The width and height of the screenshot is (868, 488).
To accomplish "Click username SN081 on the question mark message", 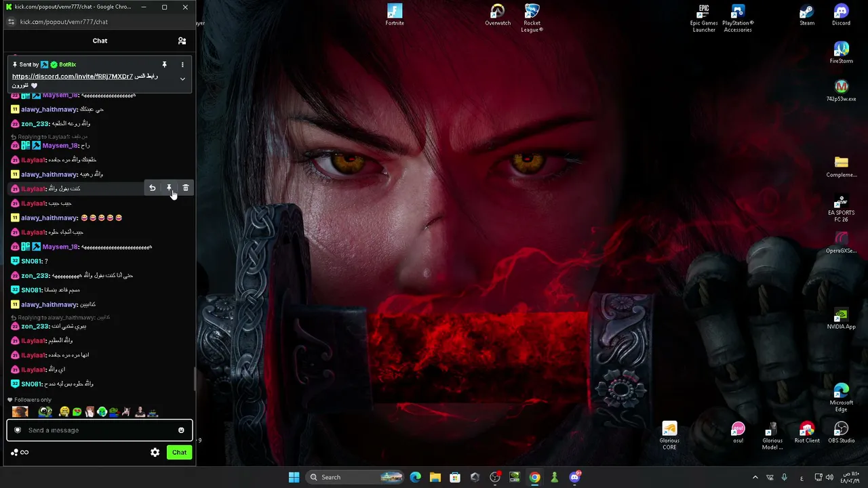I will click(32, 261).
